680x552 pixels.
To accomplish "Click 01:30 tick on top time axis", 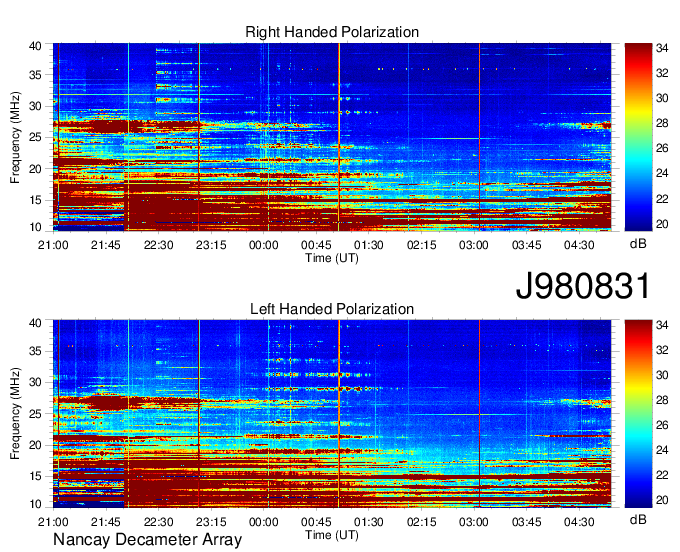I will [369, 245].
